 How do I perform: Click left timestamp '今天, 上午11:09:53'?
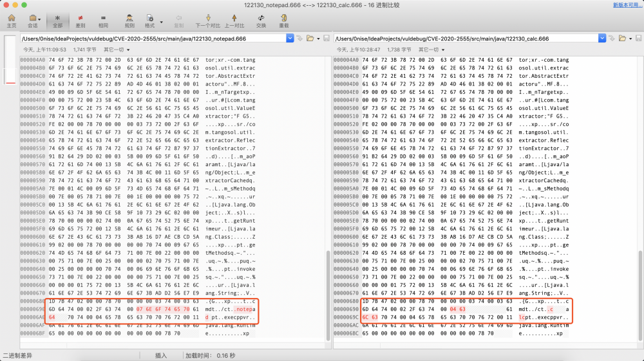(44, 50)
